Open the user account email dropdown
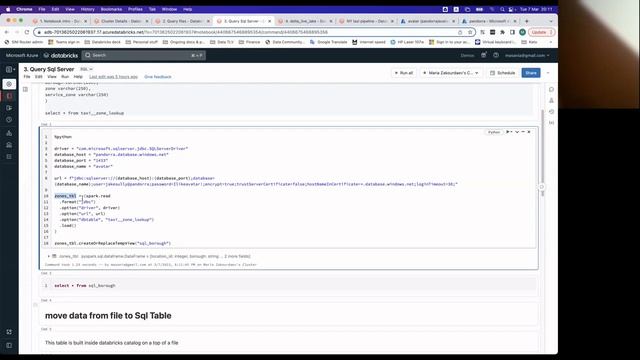 point(527,55)
